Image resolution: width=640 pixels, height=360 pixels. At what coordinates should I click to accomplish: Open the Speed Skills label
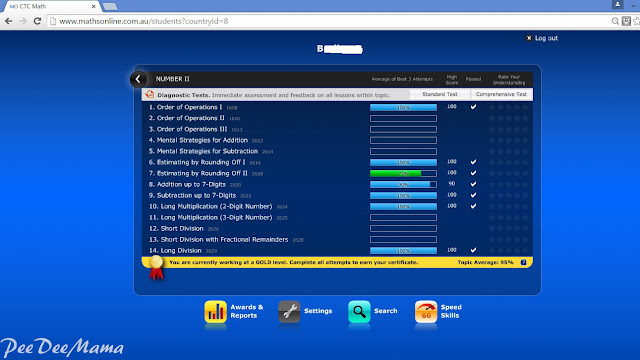coord(451,311)
